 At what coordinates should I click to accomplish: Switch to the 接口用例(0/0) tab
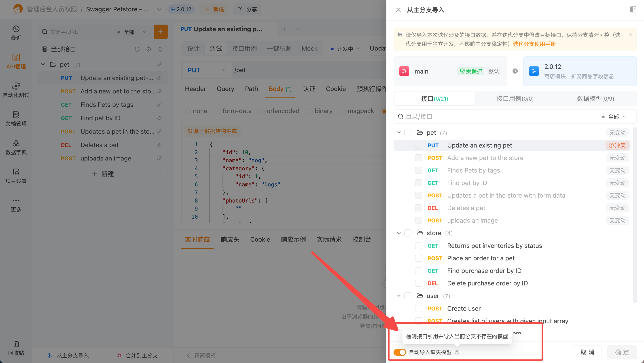pos(515,99)
